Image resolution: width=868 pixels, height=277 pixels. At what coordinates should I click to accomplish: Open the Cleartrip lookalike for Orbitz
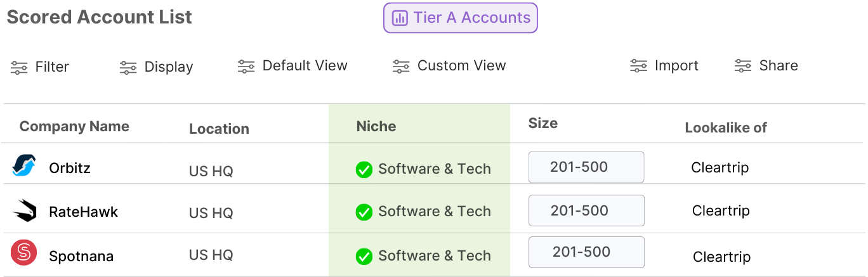coord(720,168)
